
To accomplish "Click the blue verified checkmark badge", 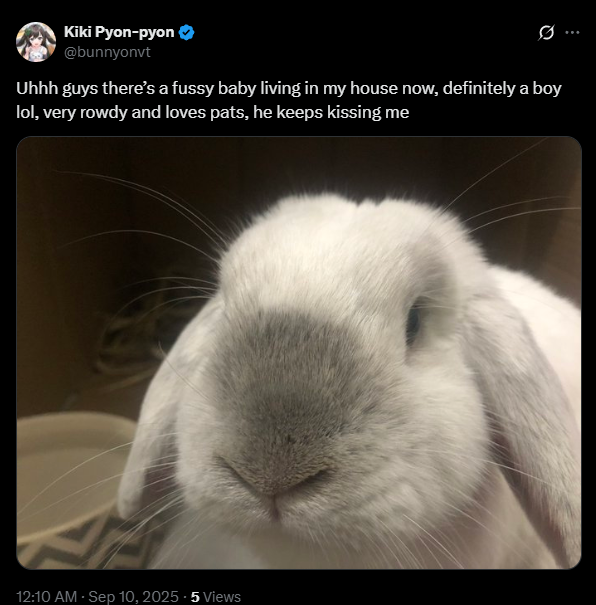I will tap(187, 32).
